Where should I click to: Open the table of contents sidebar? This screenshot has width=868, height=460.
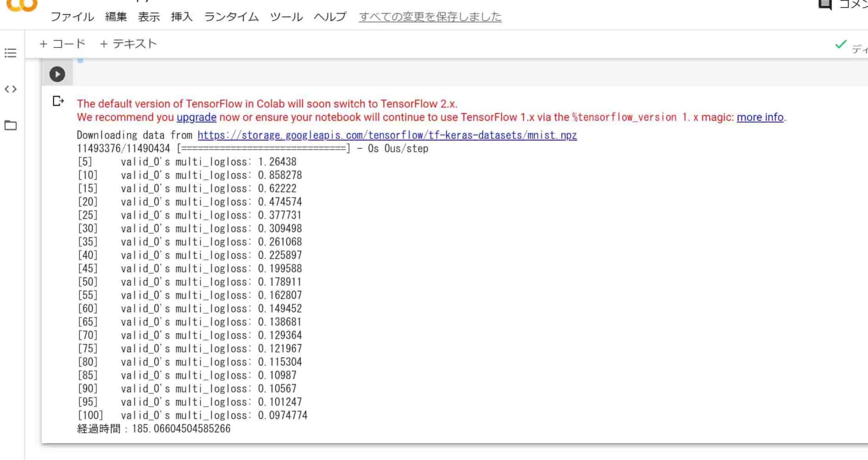click(10, 53)
